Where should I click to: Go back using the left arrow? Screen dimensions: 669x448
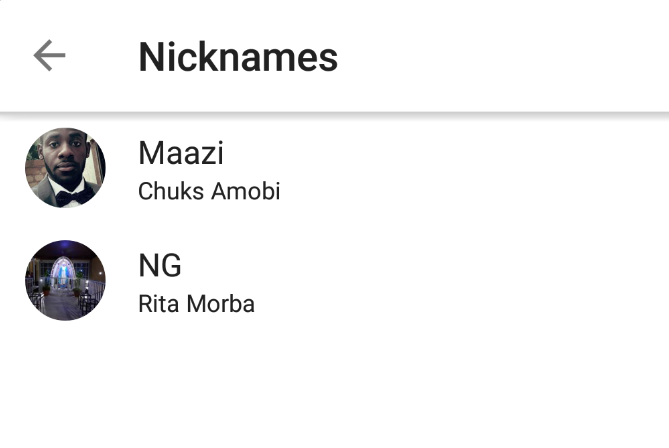(49, 56)
